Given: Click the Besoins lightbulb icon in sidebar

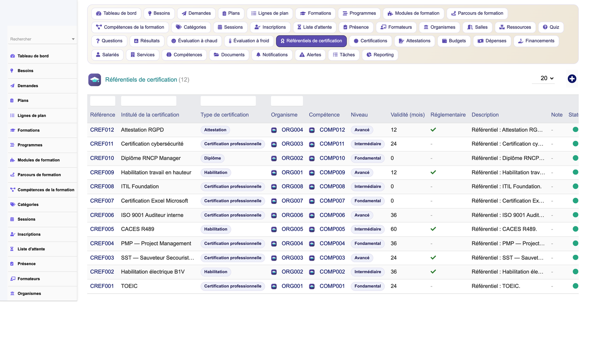Looking at the screenshot, I should coord(12,71).
